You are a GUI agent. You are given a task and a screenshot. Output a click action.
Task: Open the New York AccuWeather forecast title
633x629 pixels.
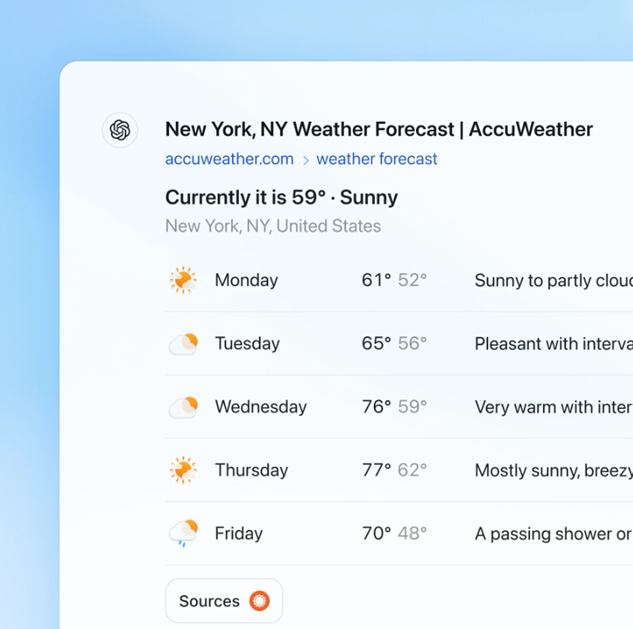378,129
